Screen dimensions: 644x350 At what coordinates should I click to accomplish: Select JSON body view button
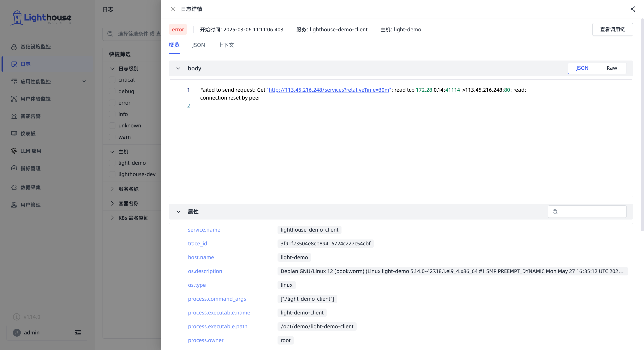pos(582,68)
